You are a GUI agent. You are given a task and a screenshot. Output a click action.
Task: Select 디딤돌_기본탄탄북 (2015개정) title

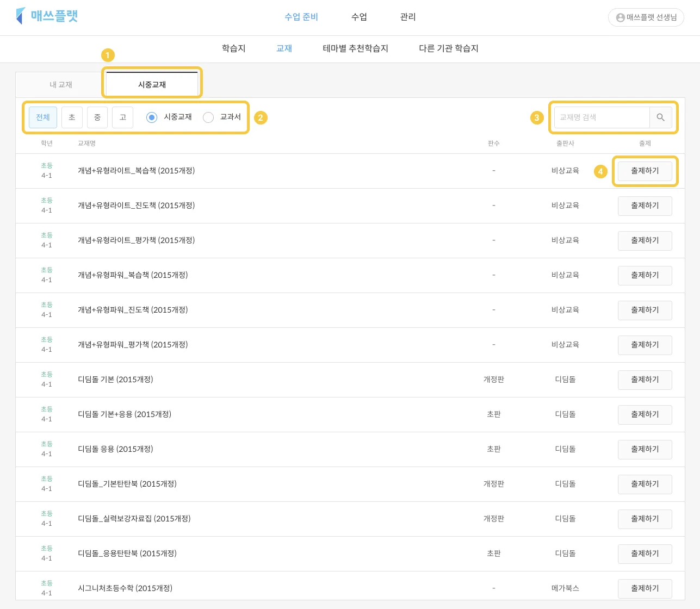[x=127, y=484]
